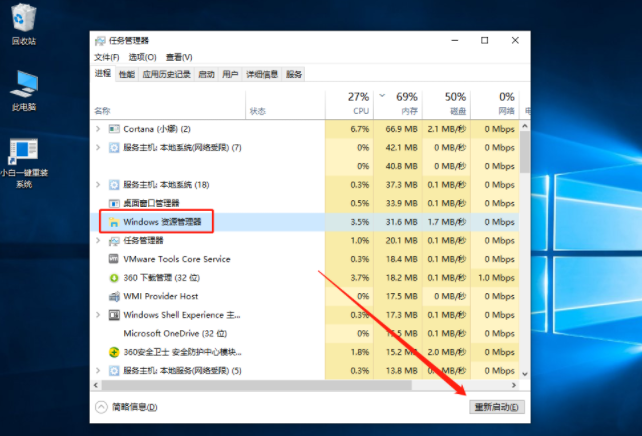Image resolution: width=642 pixels, height=436 pixels.
Task: Sort processes by CPU column header
Action: point(349,105)
